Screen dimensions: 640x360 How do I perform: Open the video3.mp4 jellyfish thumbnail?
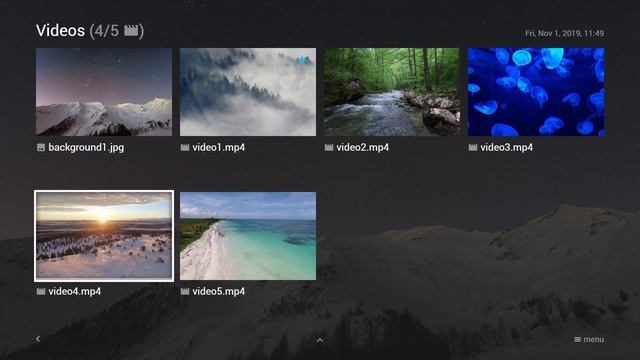click(x=536, y=92)
